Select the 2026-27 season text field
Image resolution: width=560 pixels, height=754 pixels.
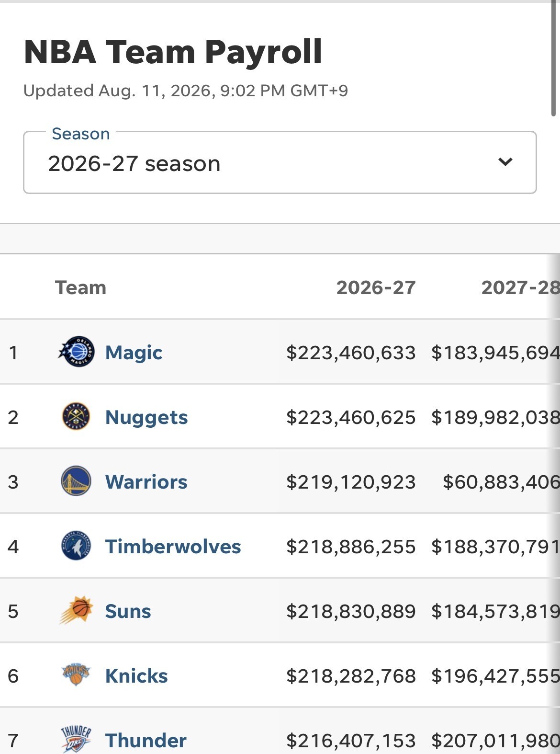[134, 164]
